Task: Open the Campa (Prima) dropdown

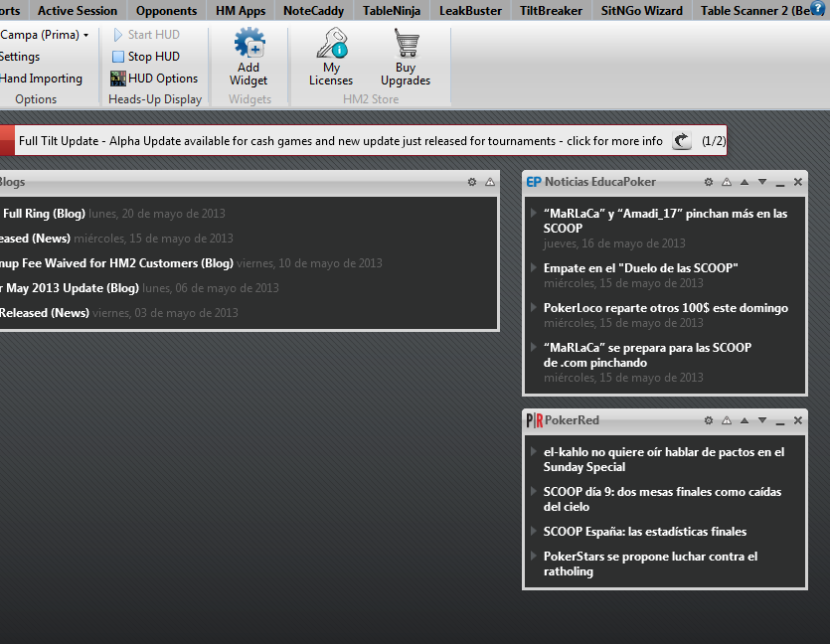Action: pos(85,35)
